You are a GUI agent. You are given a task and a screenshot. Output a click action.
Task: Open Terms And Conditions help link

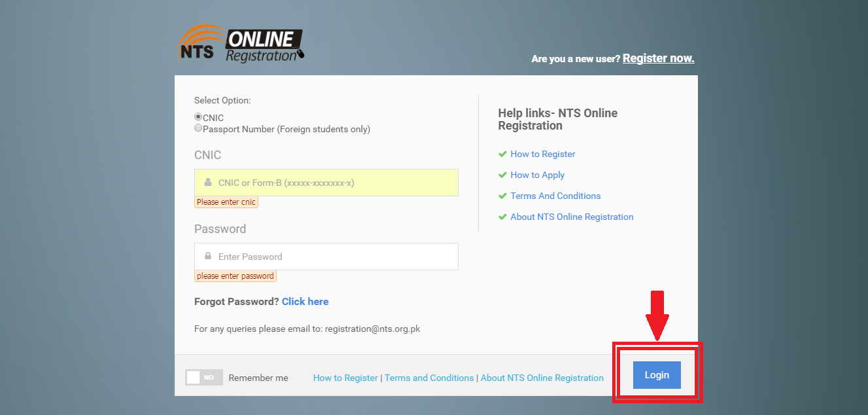pos(555,196)
